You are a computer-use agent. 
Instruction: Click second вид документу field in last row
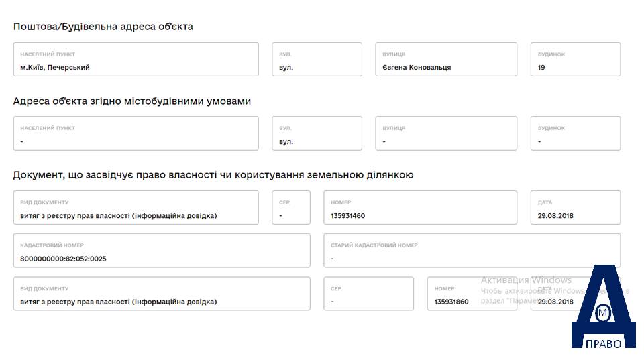[x=162, y=294]
